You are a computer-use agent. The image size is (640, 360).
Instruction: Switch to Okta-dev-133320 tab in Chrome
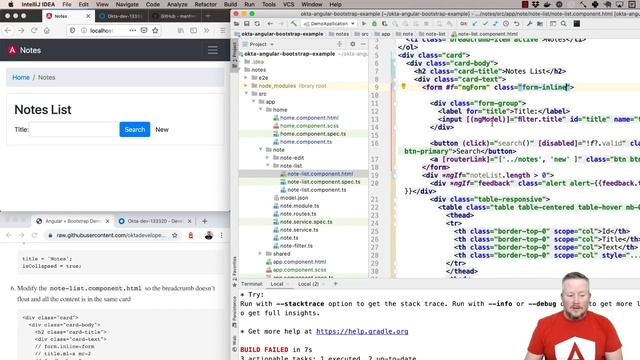(x=155, y=221)
